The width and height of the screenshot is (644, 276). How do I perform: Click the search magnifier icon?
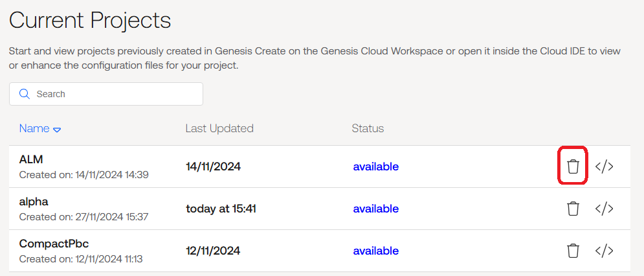pos(25,94)
